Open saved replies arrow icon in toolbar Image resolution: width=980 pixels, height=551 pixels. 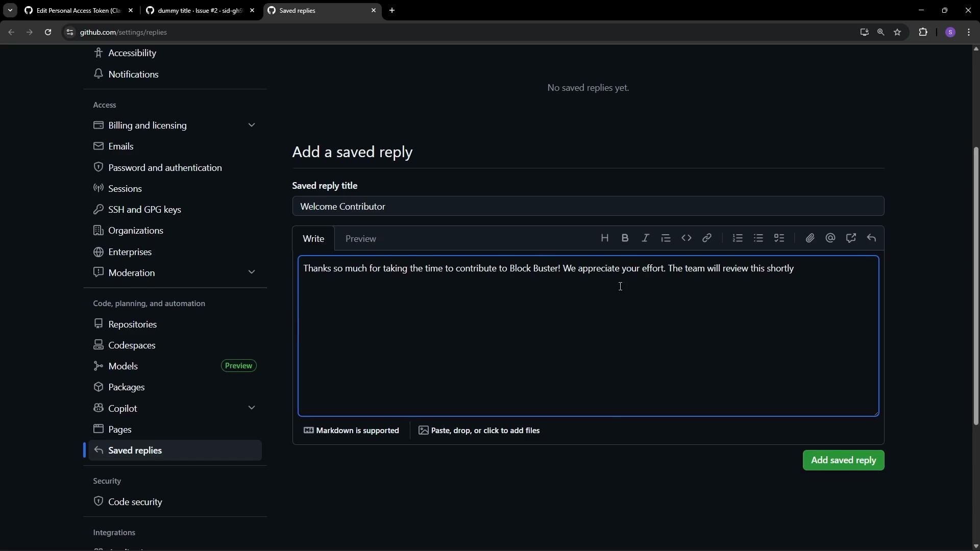(872, 238)
